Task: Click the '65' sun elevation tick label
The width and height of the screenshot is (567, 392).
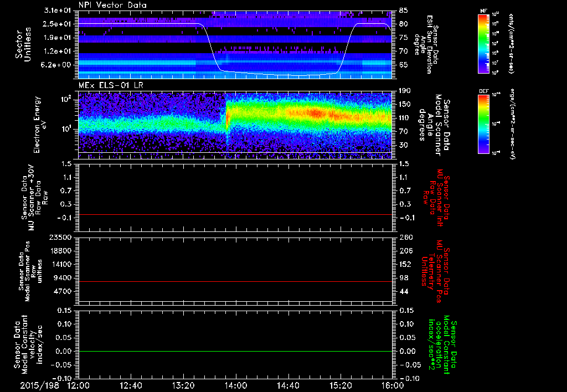Action: [x=403, y=65]
